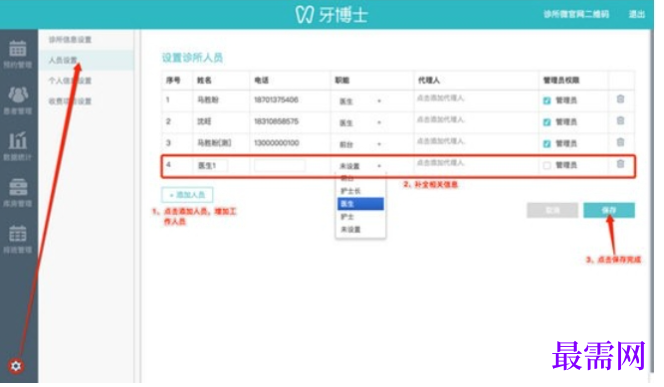Delete row 4 医生1 with trash icon

coord(620,164)
